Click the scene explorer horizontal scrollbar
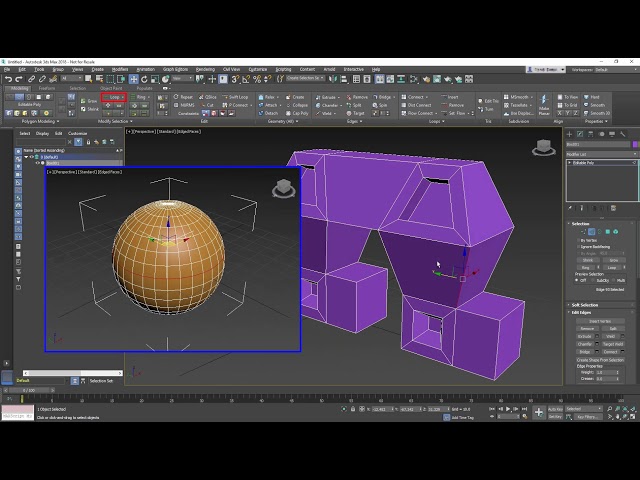This screenshot has height=480, width=640. pos(73,373)
